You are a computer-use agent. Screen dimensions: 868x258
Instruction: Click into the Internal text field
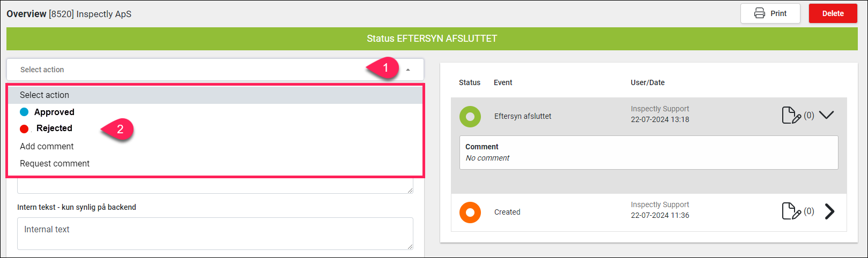pyautogui.click(x=215, y=233)
